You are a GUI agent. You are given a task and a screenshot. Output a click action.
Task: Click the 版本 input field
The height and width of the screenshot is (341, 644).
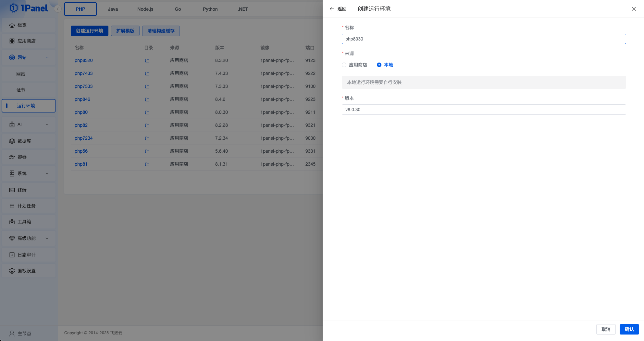tap(484, 110)
